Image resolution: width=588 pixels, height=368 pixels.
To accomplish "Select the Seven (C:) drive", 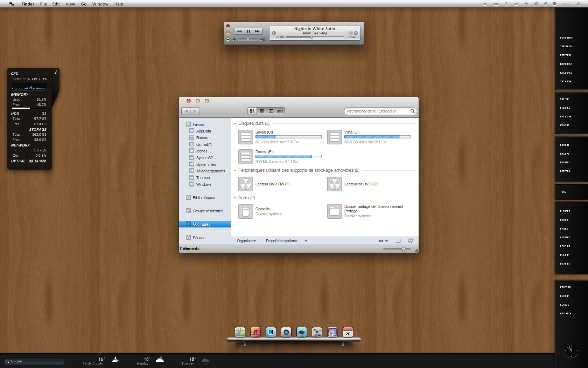I will coord(280,137).
